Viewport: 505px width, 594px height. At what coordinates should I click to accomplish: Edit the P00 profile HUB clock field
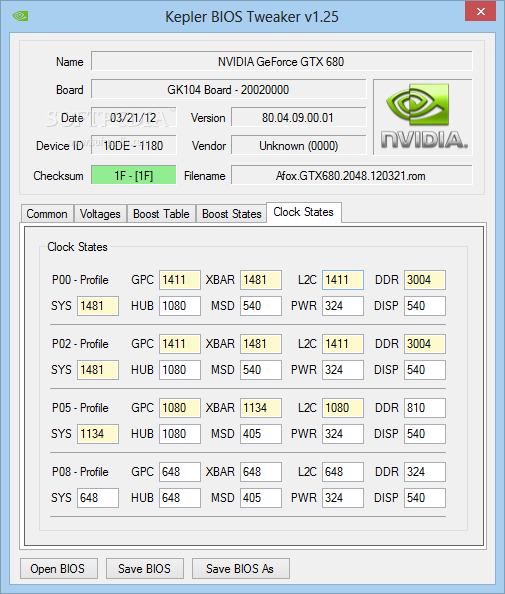[x=180, y=306]
